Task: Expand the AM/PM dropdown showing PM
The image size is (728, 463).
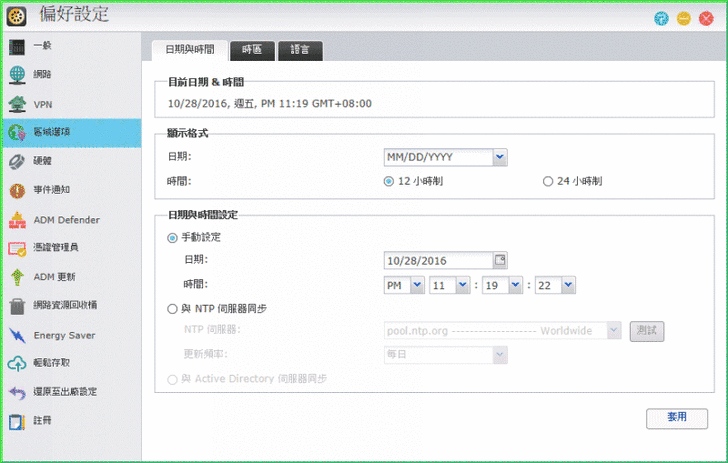Action: click(417, 285)
